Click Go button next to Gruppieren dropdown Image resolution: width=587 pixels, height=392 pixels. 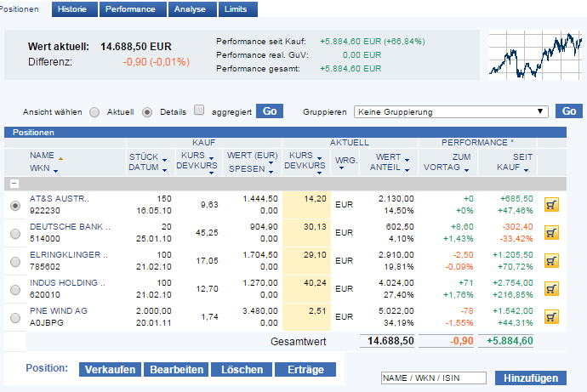coord(569,111)
